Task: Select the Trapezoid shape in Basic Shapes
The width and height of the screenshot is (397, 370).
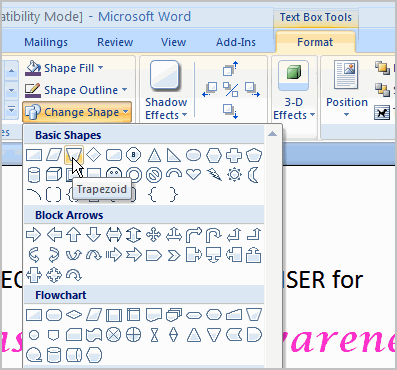Action: tap(74, 155)
